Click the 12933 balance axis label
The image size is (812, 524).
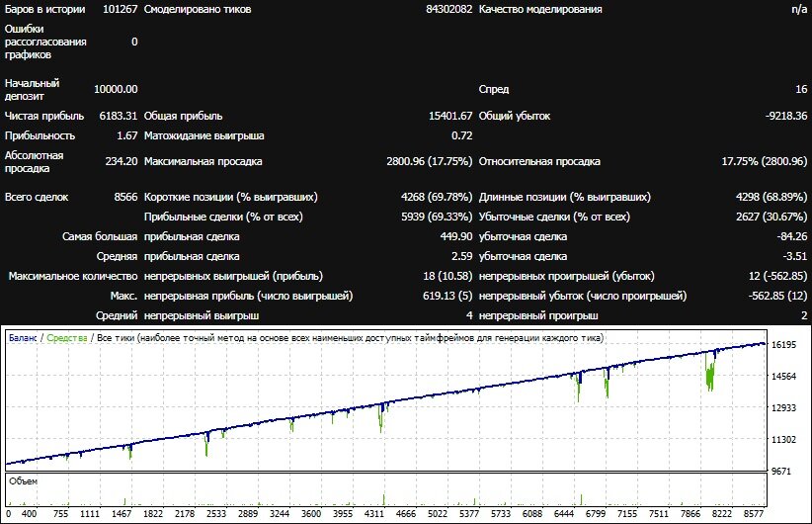(783, 408)
